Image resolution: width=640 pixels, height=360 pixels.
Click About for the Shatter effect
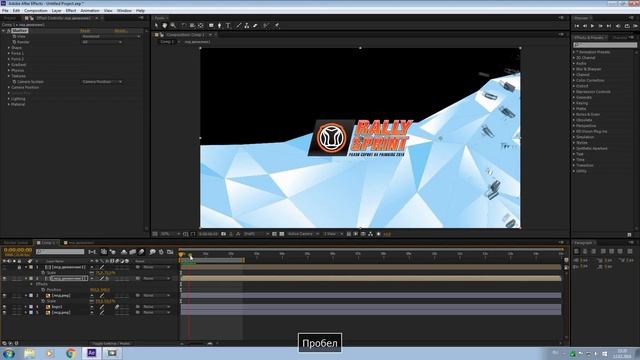coord(121,31)
